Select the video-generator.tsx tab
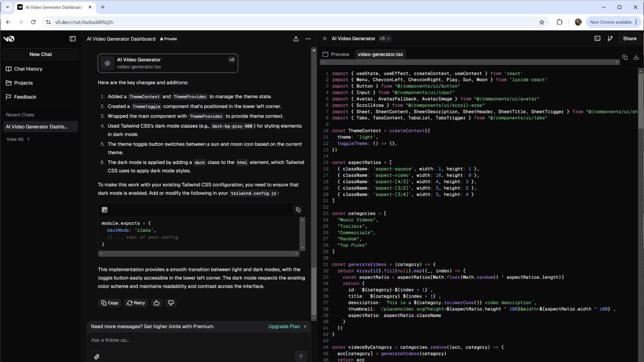644x362 pixels. click(x=380, y=54)
